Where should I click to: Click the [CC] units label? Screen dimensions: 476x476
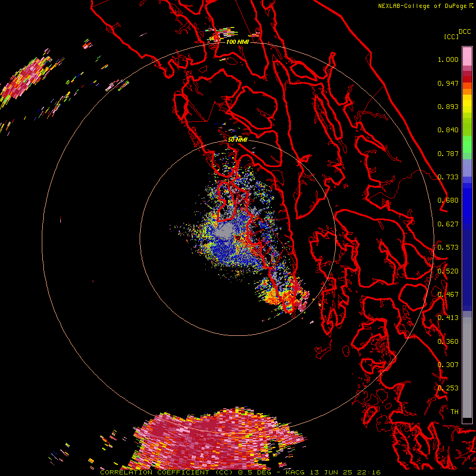click(451, 36)
